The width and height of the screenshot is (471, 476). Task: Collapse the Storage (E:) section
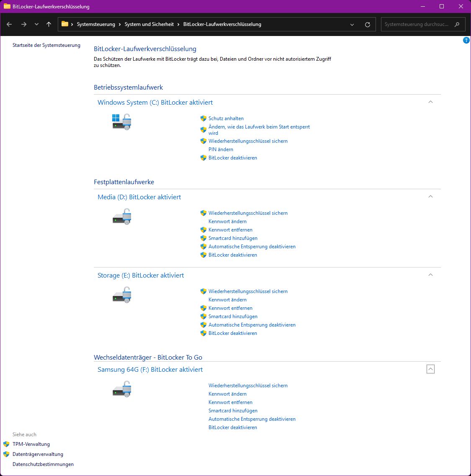coord(430,275)
